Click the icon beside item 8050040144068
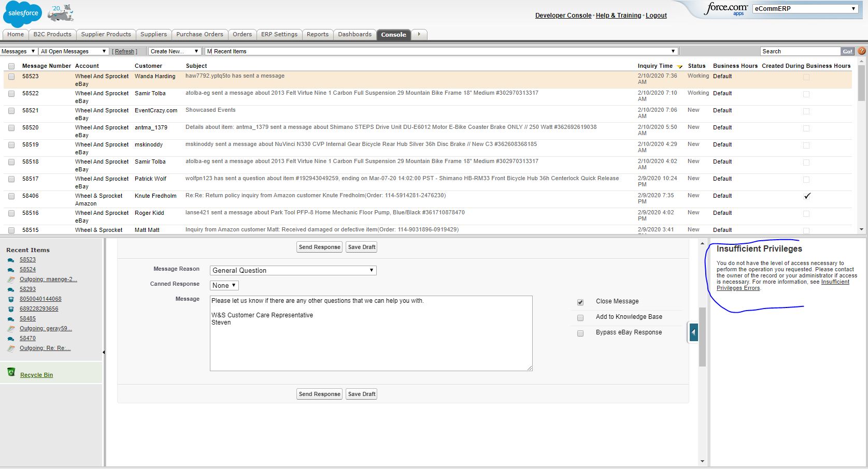The image size is (868, 469). coord(11,299)
